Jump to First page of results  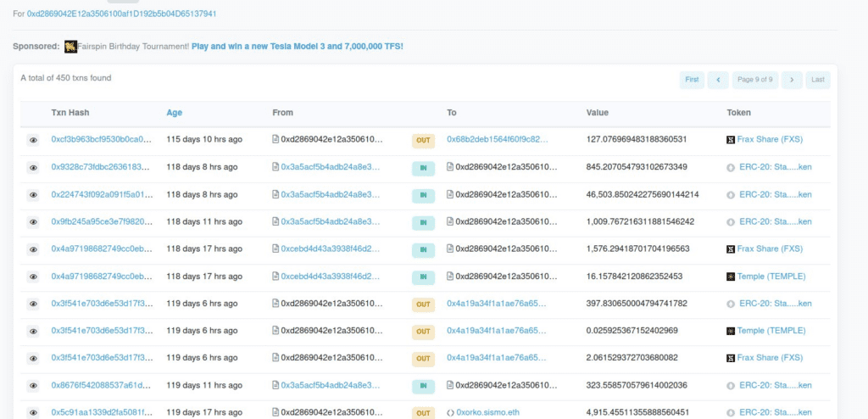(692, 80)
